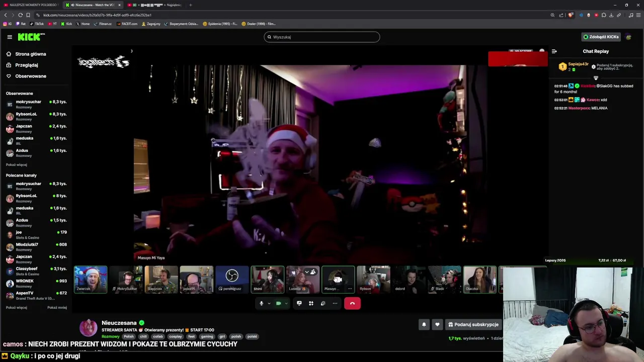This screenshot has height=362, width=644.
Task: Open options dots on Masuyo thumbnail
Action: point(350,289)
